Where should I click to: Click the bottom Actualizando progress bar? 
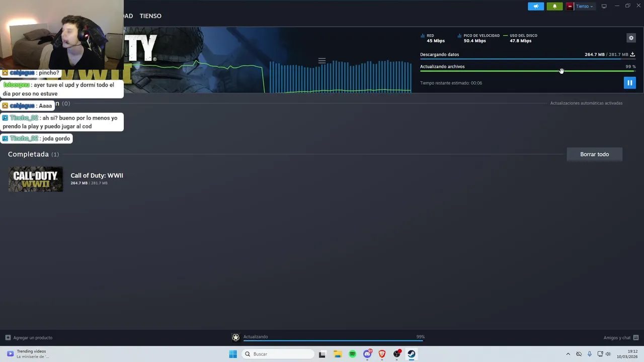(334, 341)
